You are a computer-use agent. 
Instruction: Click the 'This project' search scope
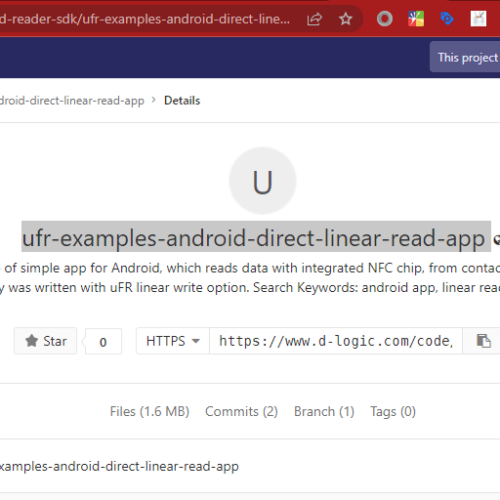coord(465,57)
